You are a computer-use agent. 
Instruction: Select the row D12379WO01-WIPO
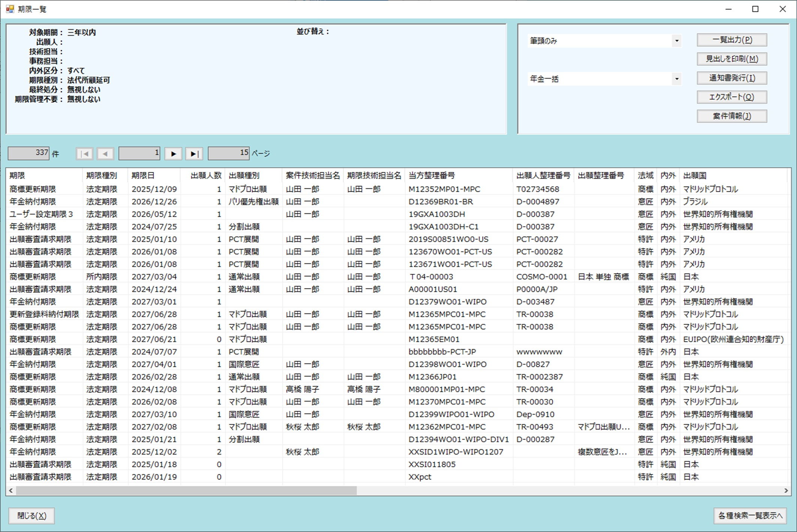397,302
